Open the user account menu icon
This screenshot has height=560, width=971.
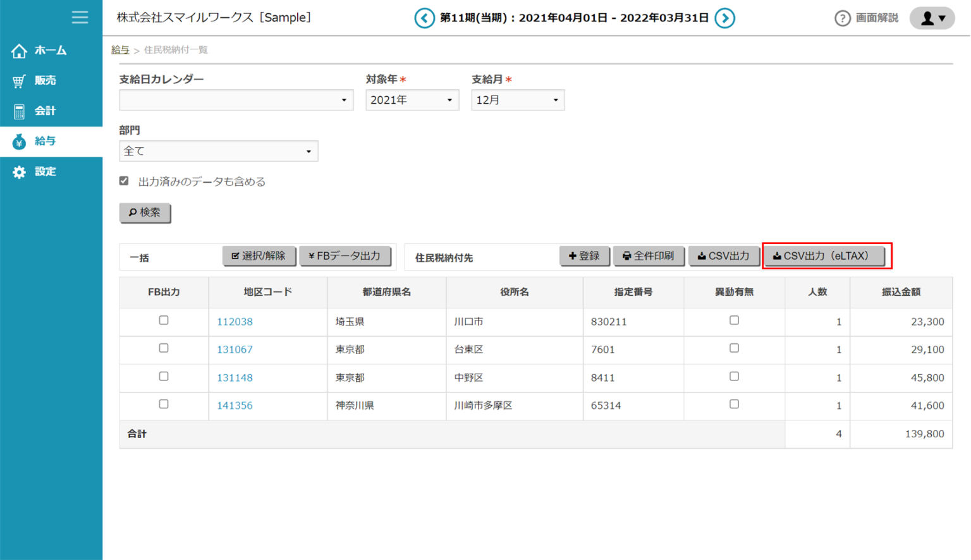pyautogui.click(x=932, y=18)
